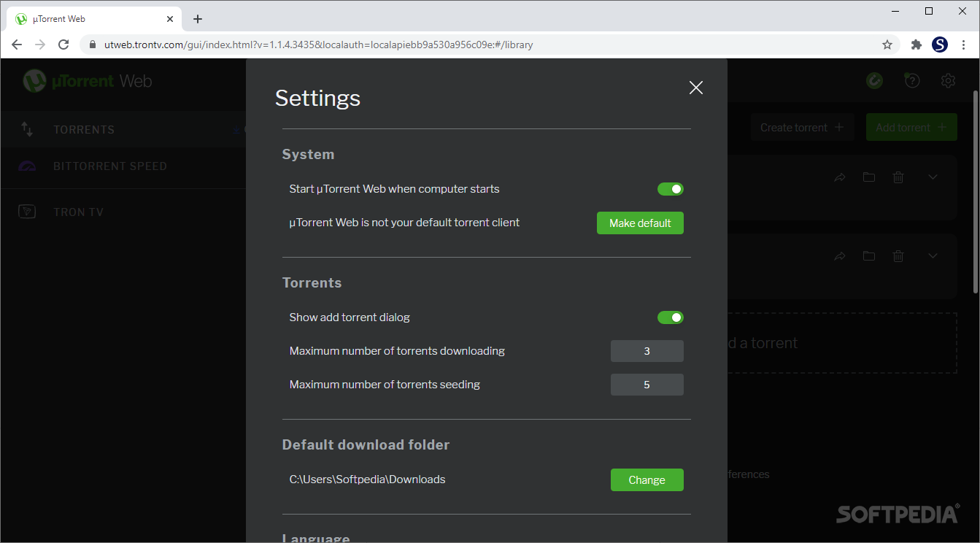Edit maximum torrents seeding field
980x543 pixels.
pyautogui.click(x=647, y=385)
